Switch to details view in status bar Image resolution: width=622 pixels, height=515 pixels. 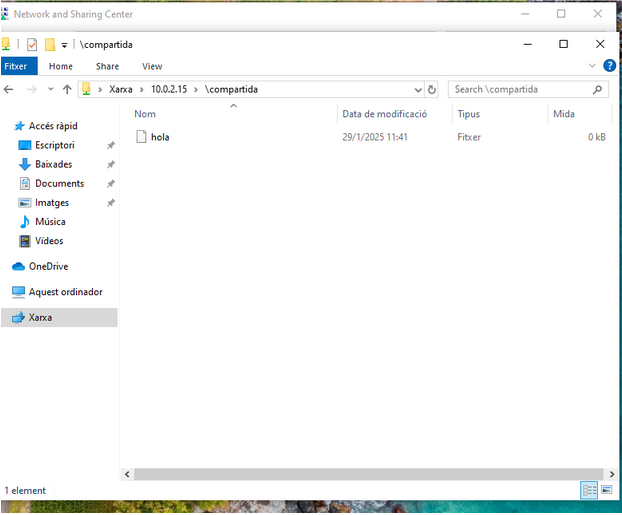(x=589, y=490)
